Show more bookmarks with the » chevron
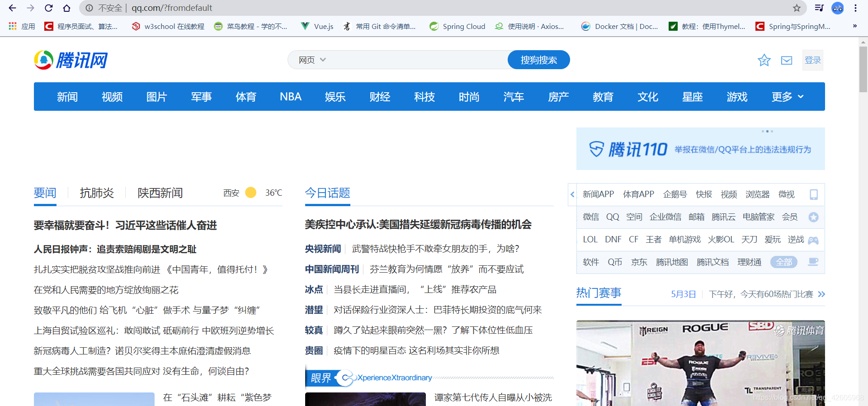Viewport: 868px width, 406px height. tap(855, 26)
